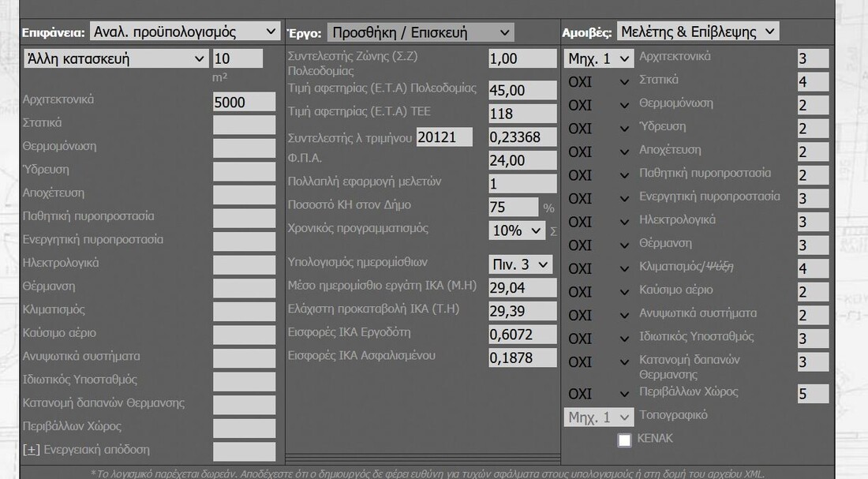
Task: Expand the Άλλη κατασκευή dropdown
Action: tap(116, 59)
